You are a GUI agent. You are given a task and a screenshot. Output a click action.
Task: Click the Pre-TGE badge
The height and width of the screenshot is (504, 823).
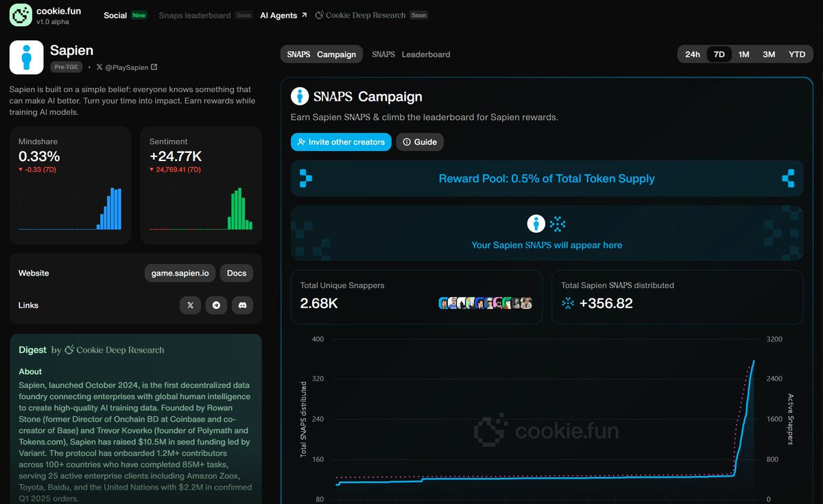click(x=66, y=67)
